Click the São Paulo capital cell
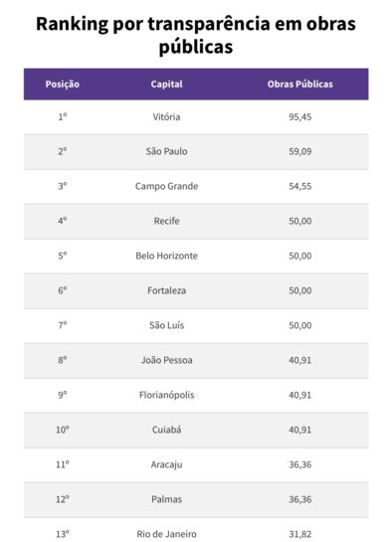This screenshot has height=542, width=392. pos(166,151)
